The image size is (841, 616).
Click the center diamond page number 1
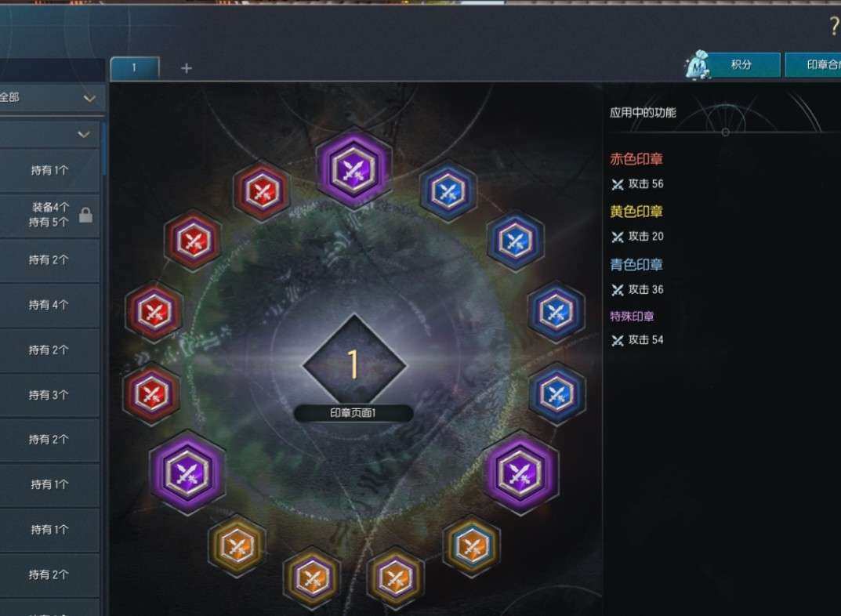point(353,364)
